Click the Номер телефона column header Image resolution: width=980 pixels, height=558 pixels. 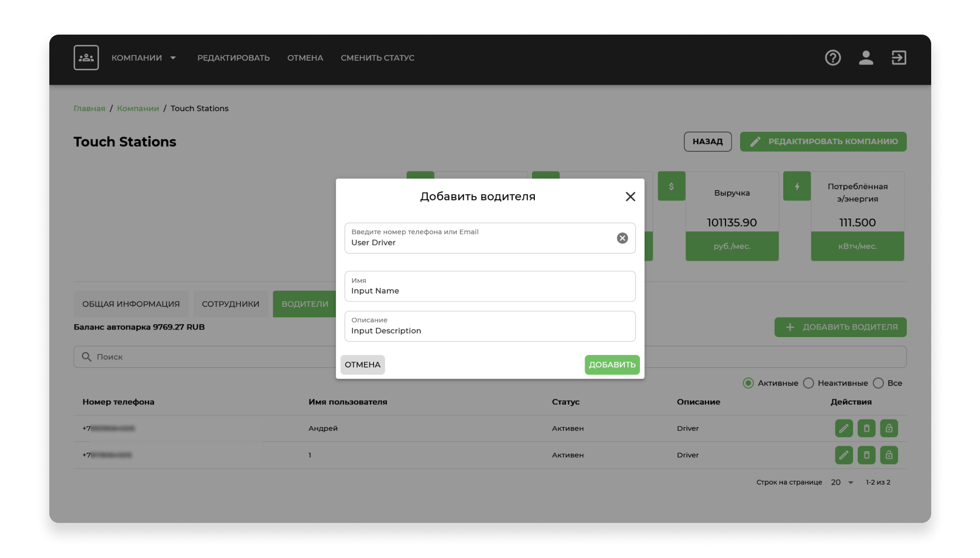[118, 402]
